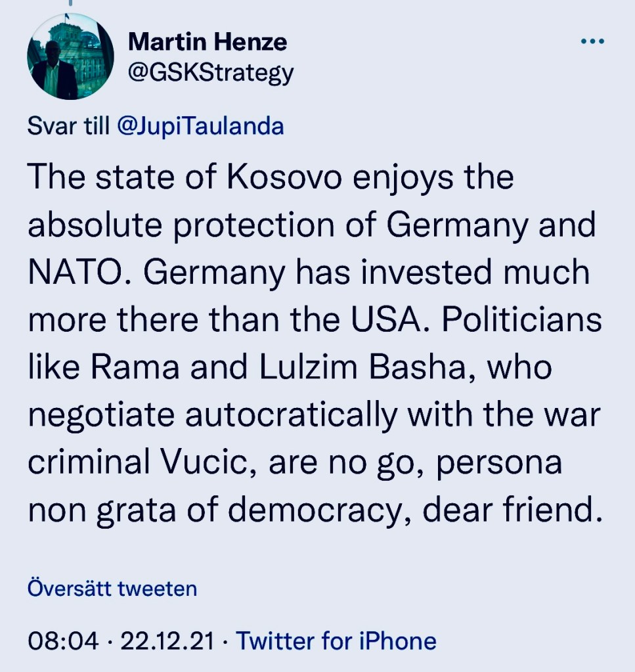635x672 pixels.
Task: Click the 22.12.21 date
Action: pyautogui.click(x=168, y=640)
